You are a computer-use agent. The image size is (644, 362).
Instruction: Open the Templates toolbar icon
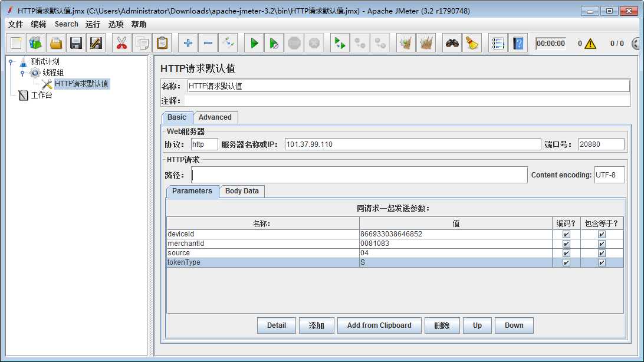36,43
